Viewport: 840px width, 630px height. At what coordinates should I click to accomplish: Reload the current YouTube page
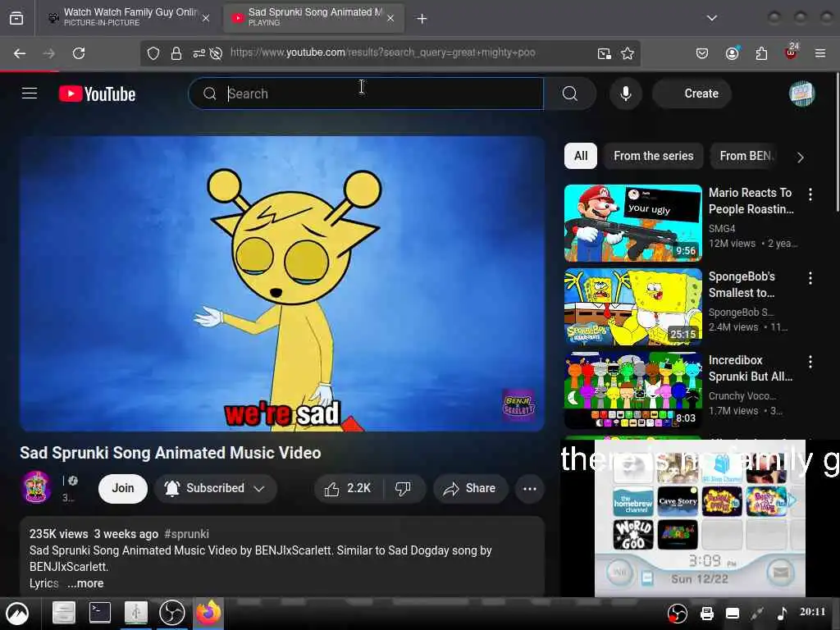(79, 53)
